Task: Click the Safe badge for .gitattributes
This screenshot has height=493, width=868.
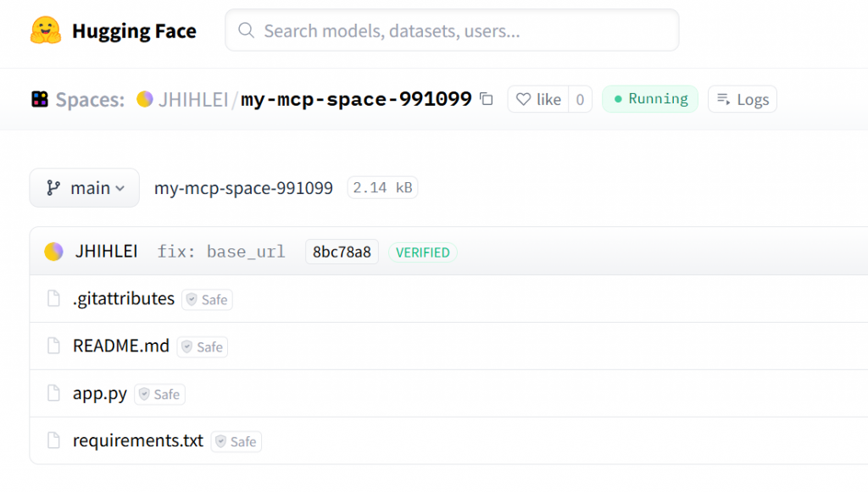Action: (207, 300)
